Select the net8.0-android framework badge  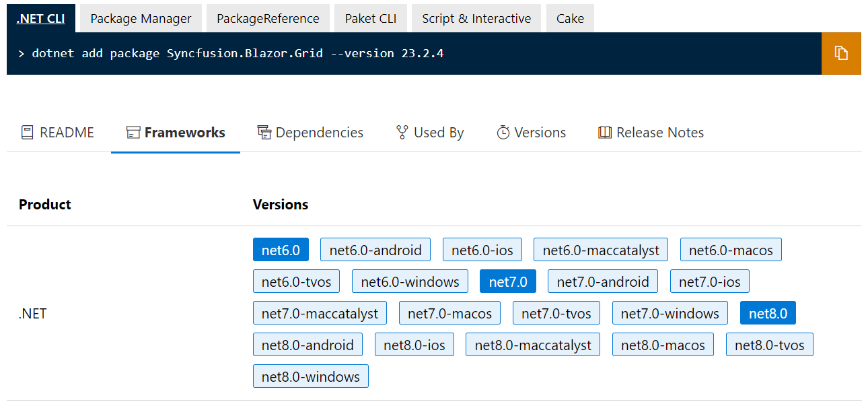308,344
